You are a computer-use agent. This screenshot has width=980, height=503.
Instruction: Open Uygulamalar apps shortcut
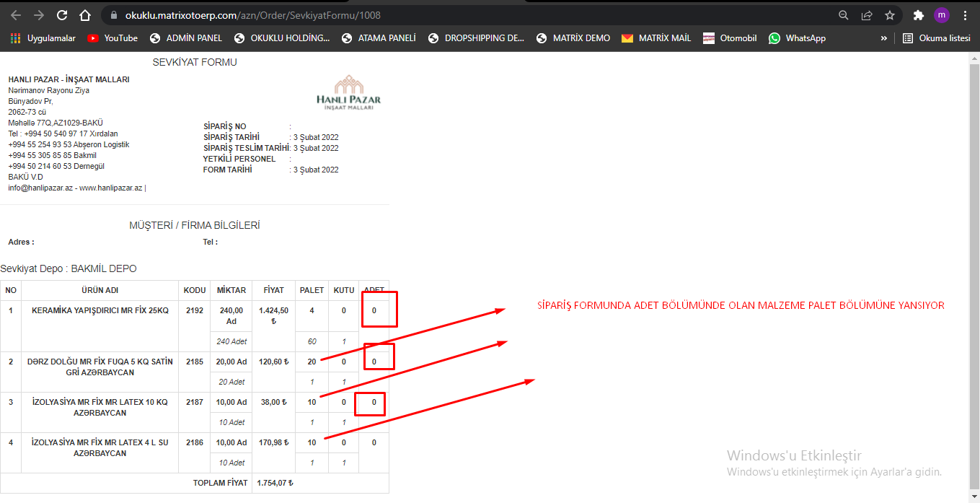pos(43,38)
